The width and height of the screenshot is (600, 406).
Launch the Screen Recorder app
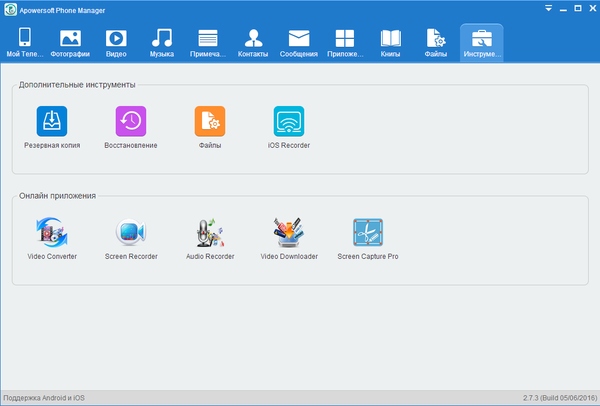(131, 234)
